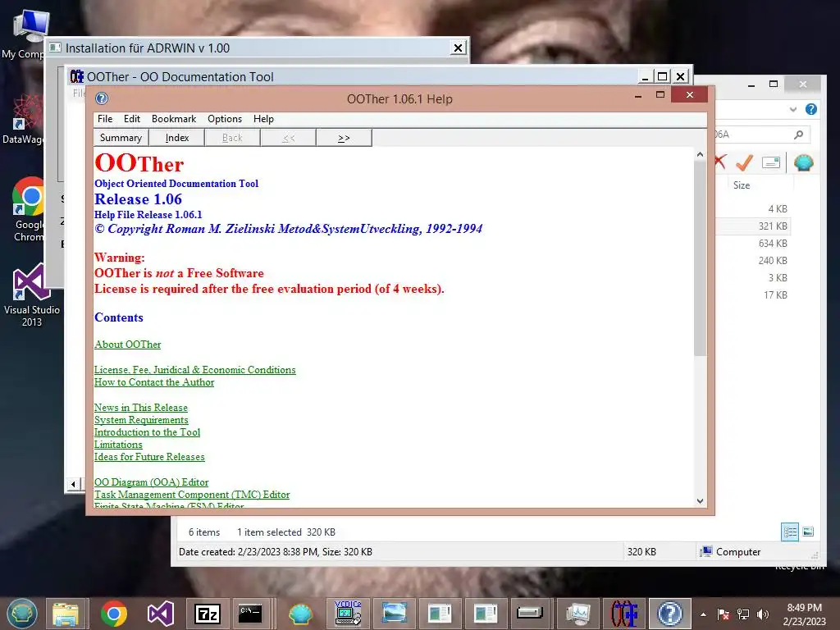The height and width of the screenshot is (630, 840).
Task: Expand the ribbon chevron in Explorer window
Action: point(793,109)
